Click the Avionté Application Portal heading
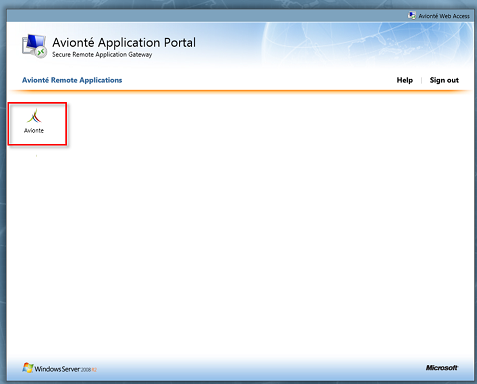 click(x=124, y=42)
